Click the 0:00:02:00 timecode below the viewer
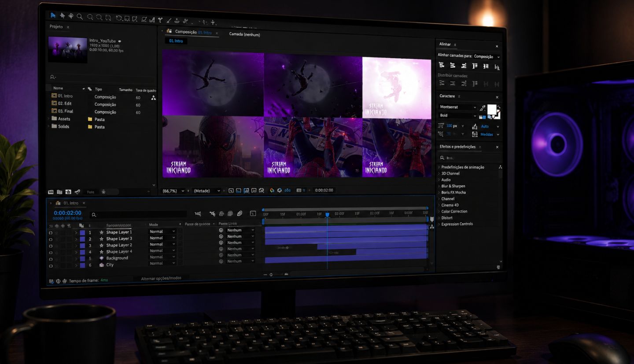This screenshot has height=364, width=634. point(324,190)
